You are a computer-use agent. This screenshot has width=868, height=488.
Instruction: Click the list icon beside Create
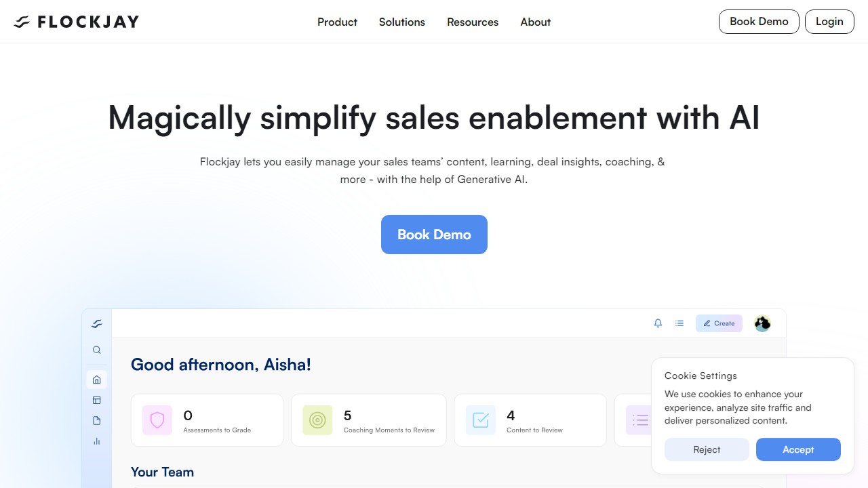(x=679, y=323)
